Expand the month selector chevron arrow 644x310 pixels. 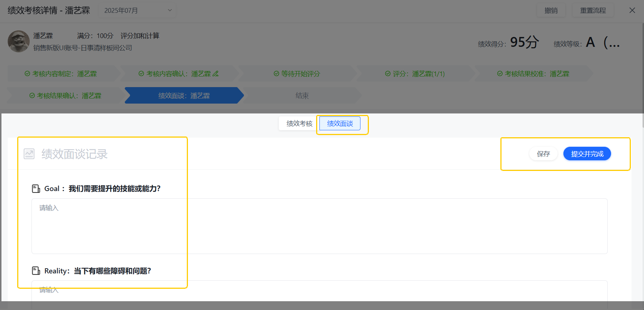click(170, 10)
